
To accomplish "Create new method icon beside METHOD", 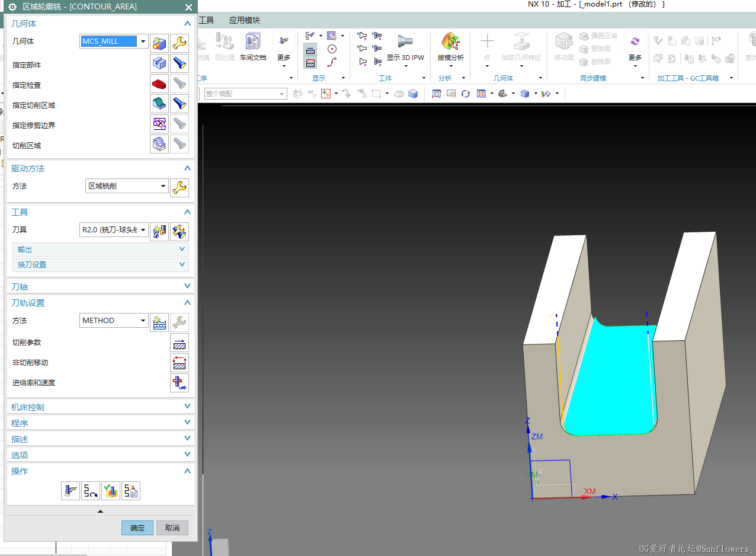I will coord(159,322).
